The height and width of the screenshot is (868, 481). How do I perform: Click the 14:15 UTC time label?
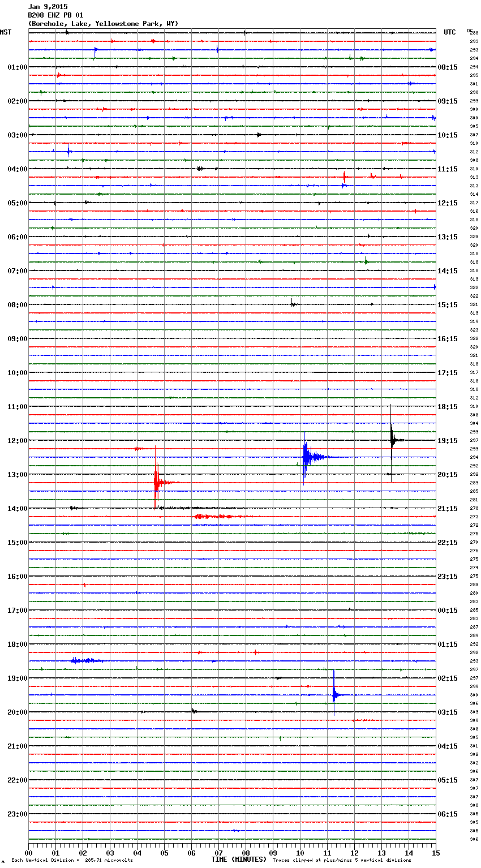tap(448, 271)
